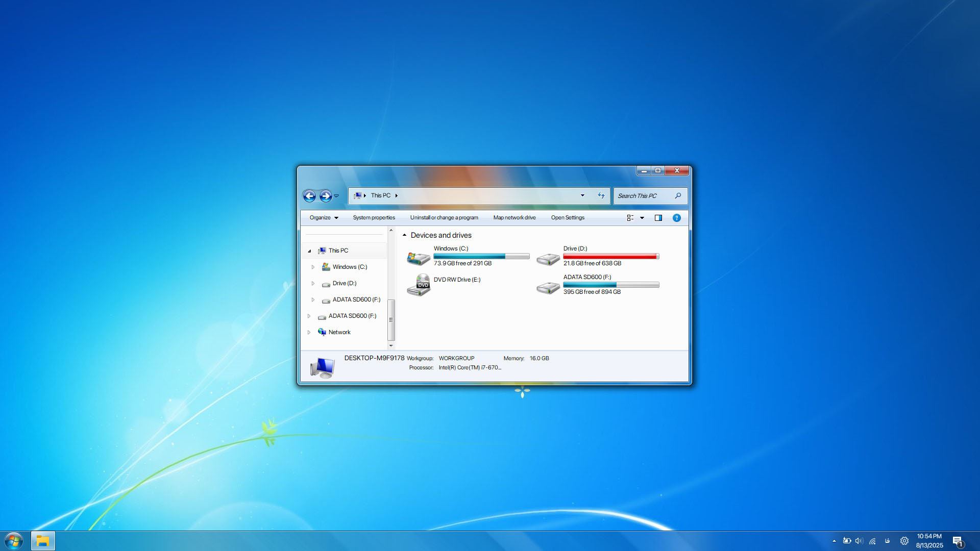Expand Network in the navigation tree
Viewport: 980px width, 551px height.
(309, 332)
